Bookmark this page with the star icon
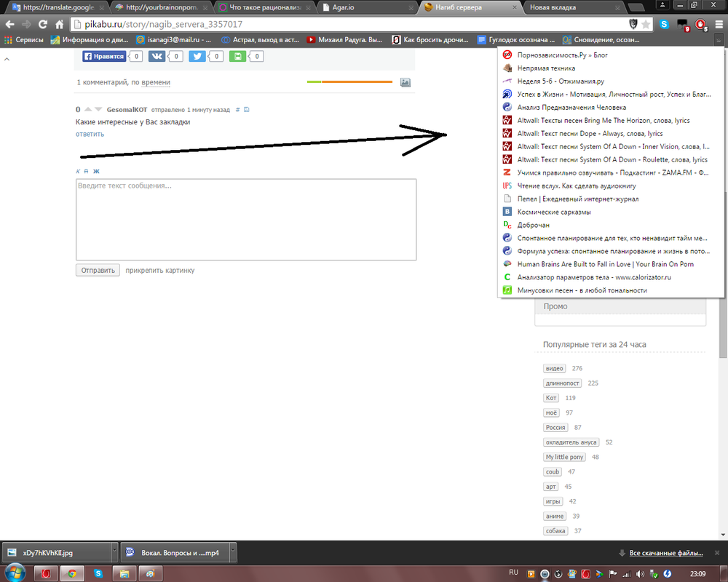728x582 pixels. (x=646, y=24)
